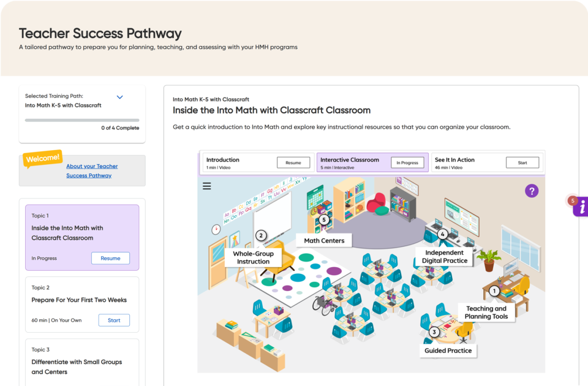Click Into Math K-5 with Classcraft path name
Viewport: 588px width, 386px height.
point(63,105)
